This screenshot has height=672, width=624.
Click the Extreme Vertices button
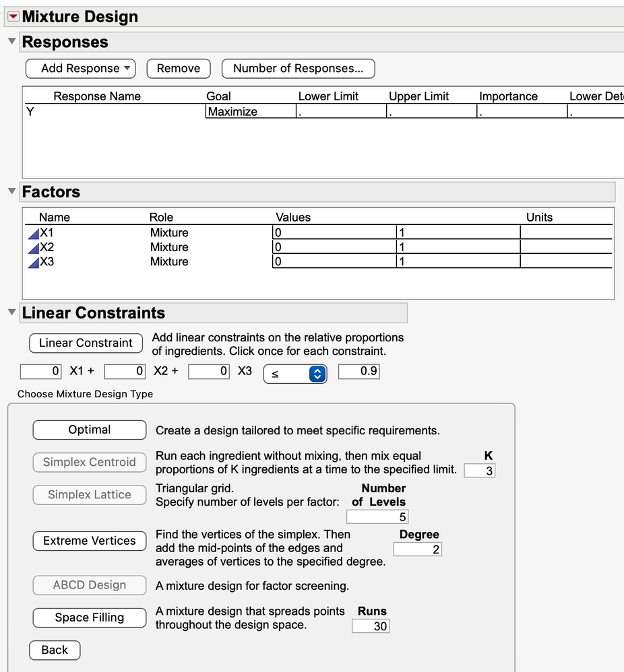click(89, 541)
